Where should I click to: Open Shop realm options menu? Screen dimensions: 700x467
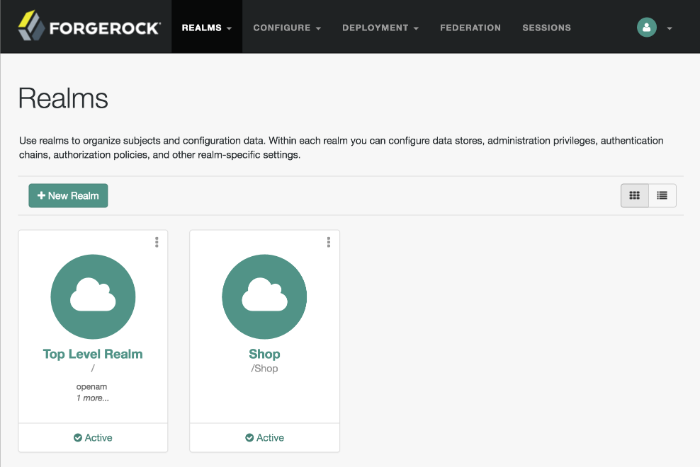(329, 242)
